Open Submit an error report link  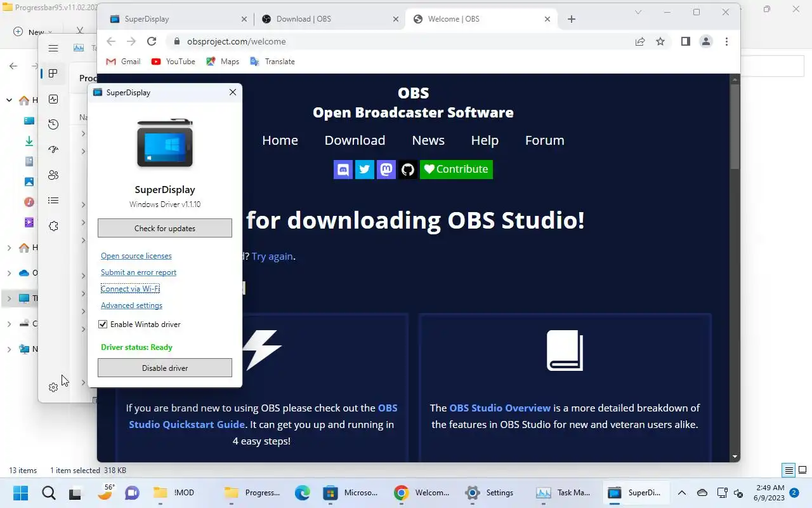(x=138, y=272)
